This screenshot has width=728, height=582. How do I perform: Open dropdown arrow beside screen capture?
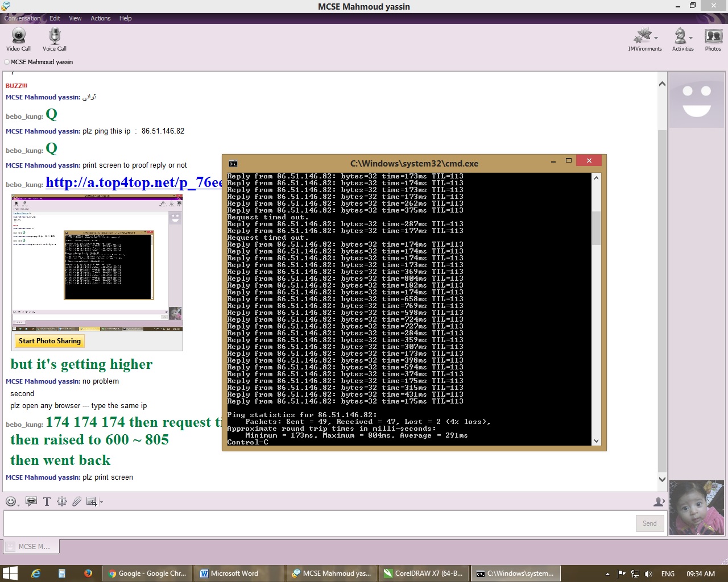[x=101, y=502]
